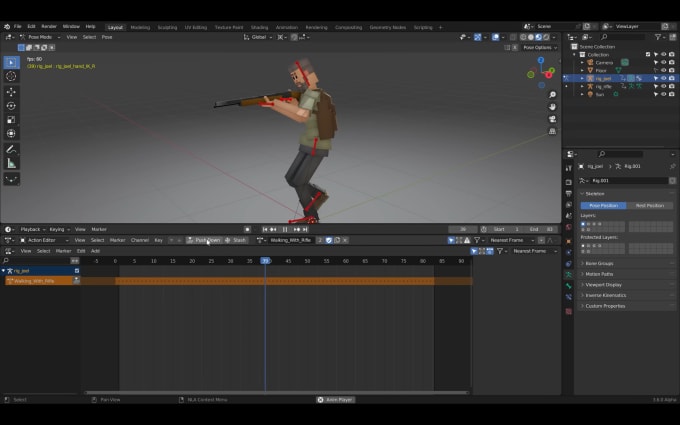Open the Pose Options dropdown
Image resolution: width=680 pixels, height=425 pixels.
tap(540, 47)
